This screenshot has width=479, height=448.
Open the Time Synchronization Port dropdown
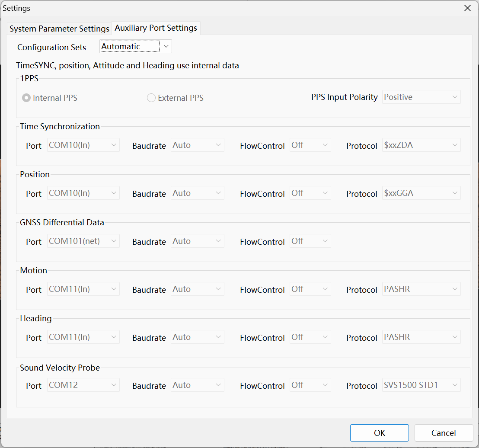(x=83, y=145)
